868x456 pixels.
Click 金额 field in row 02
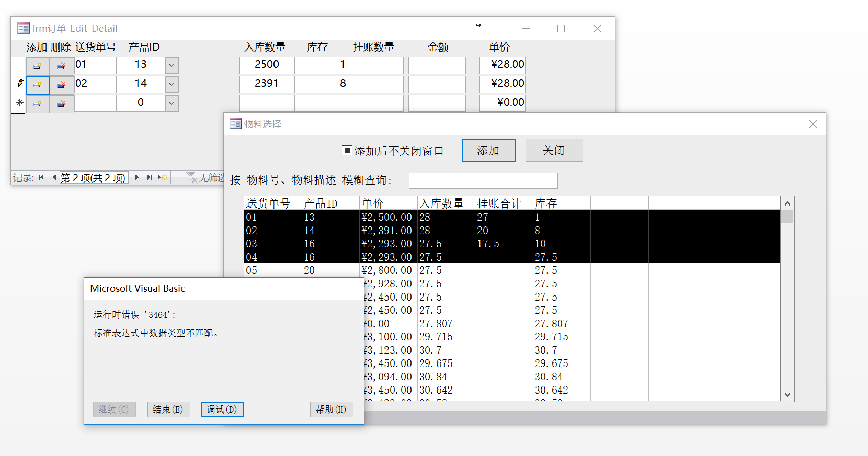[437, 84]
